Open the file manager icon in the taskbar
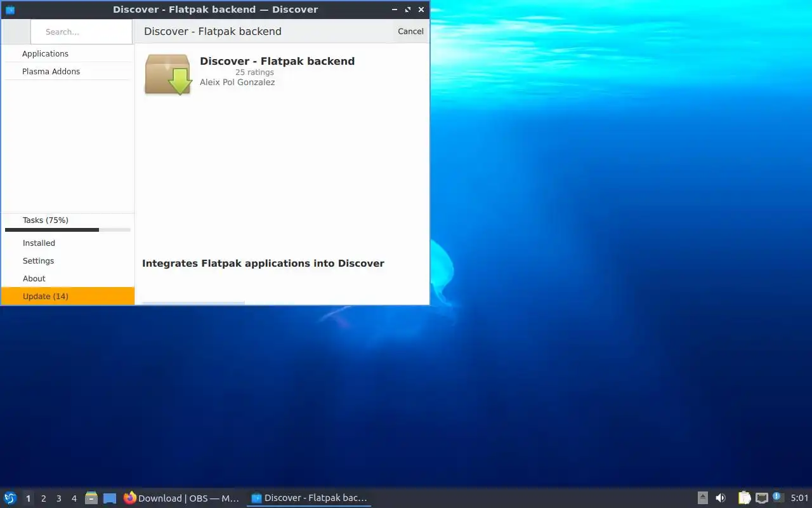The image size is (812, 508). coord(91,498)
